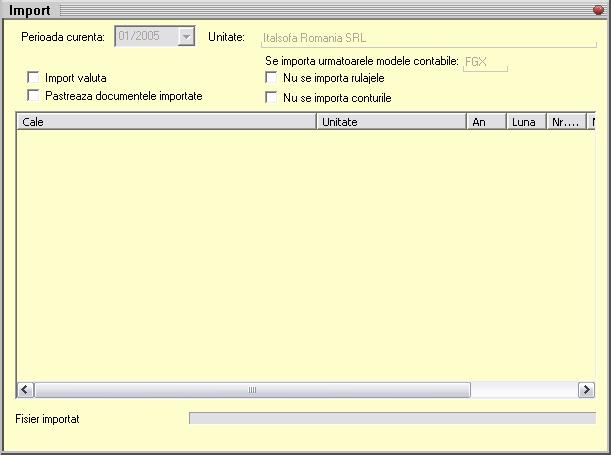Click the 01/2005 period combo box
The width and height of the screenshot is (611, 455).
145,37
